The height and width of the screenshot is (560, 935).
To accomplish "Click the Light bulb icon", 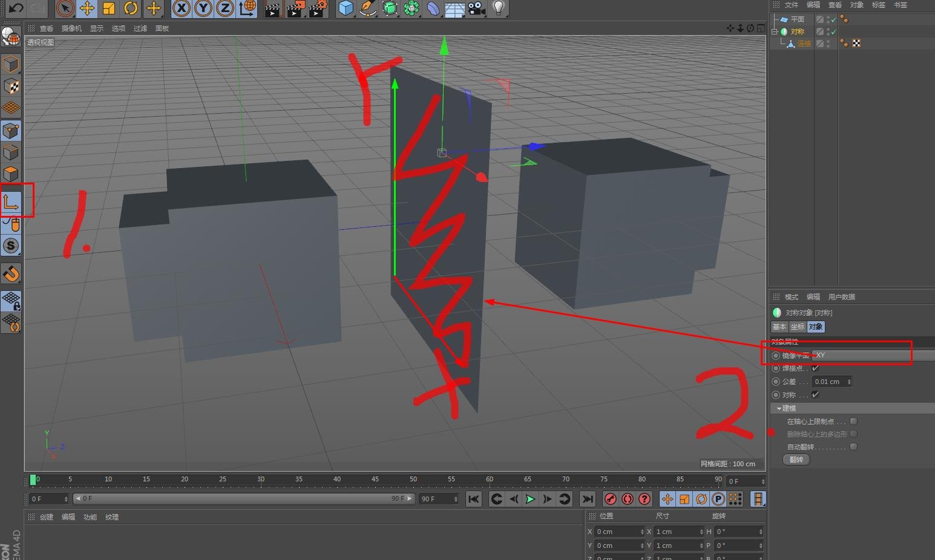I will pyautogui.click(x=498, y=8).
